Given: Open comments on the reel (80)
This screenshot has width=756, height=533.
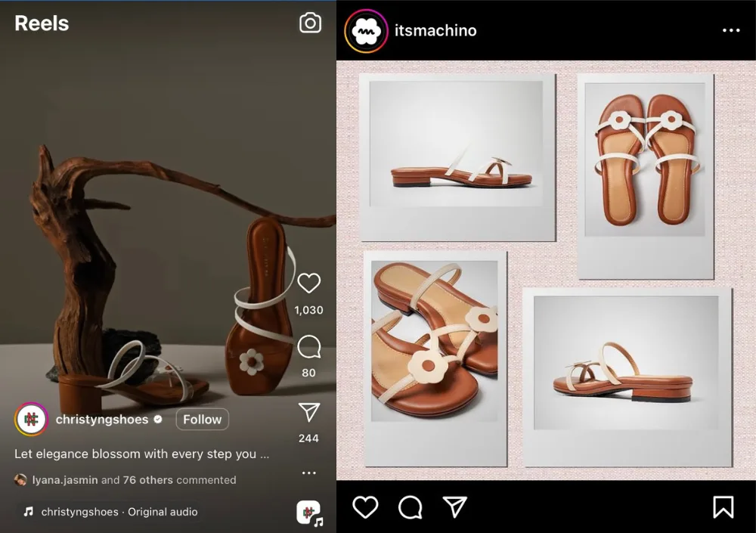Looking at the screenshot, I should [308, 347].
